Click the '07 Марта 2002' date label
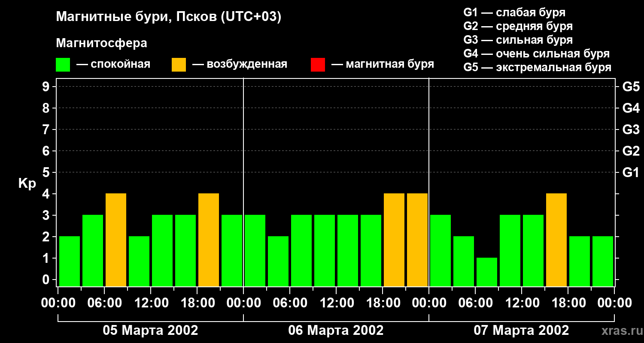 point(521,331)
